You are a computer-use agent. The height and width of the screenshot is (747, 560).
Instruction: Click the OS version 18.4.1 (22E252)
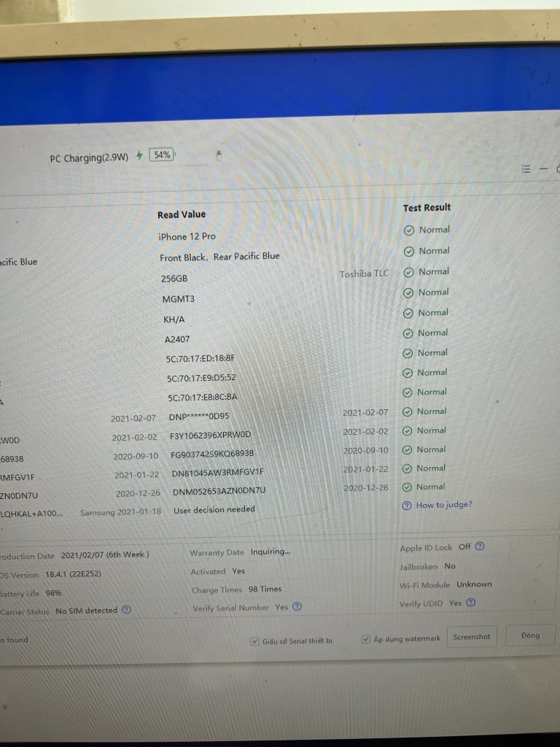coord(73,574)
